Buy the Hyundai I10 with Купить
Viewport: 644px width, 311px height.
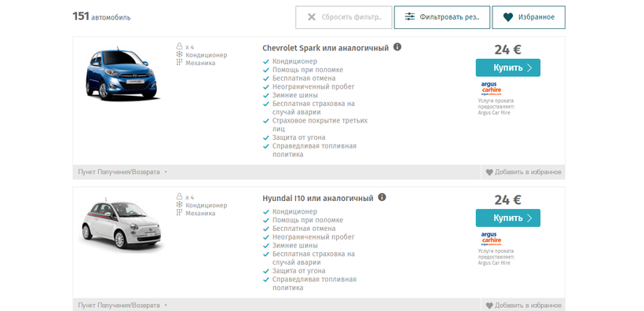508,218
